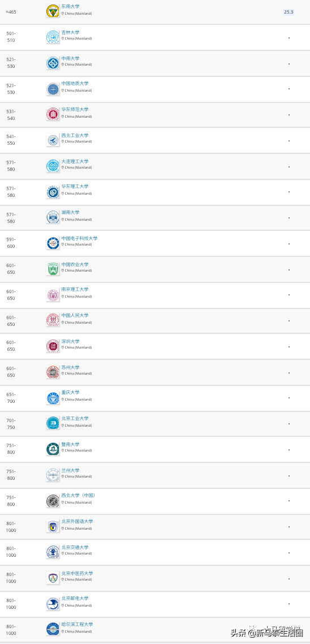Open the 哈尔滨工程大学 link
This screenshot has height=644, width=310.
click(x=77, y=624)
